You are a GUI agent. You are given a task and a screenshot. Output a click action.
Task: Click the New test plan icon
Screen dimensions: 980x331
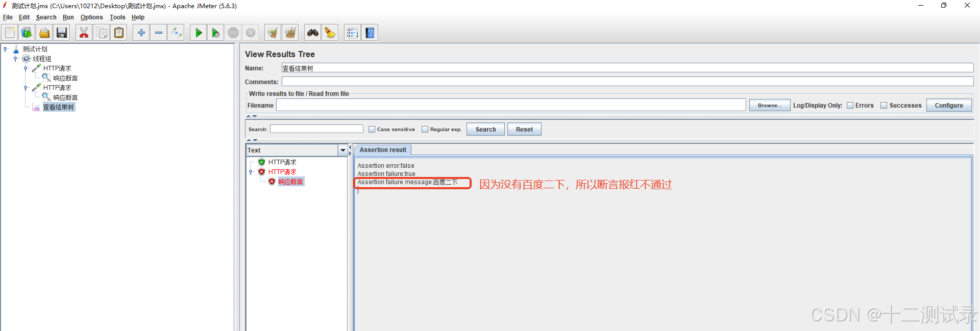(x=10, y=33)
